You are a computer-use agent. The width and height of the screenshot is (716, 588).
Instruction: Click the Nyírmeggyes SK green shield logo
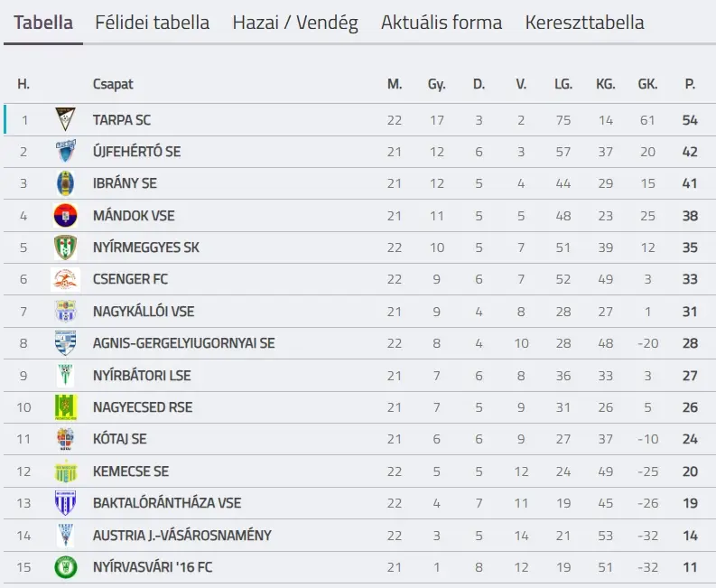pos(65,247)
